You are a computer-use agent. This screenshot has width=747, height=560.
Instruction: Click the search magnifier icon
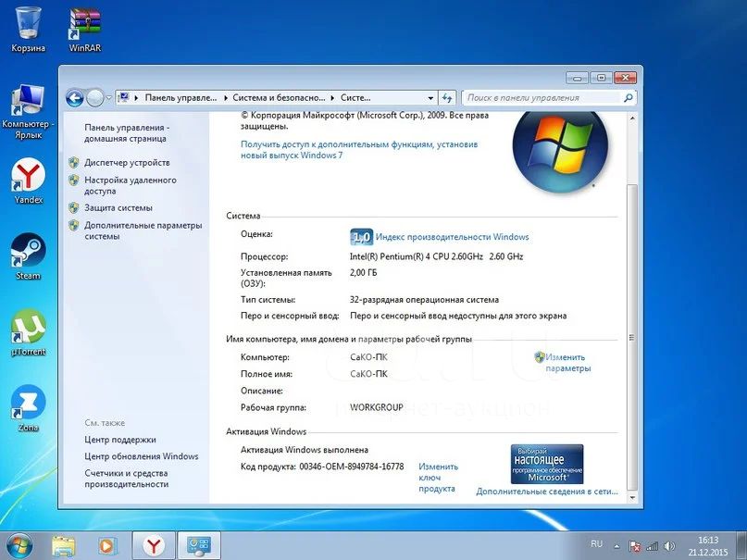coord(629,97)
